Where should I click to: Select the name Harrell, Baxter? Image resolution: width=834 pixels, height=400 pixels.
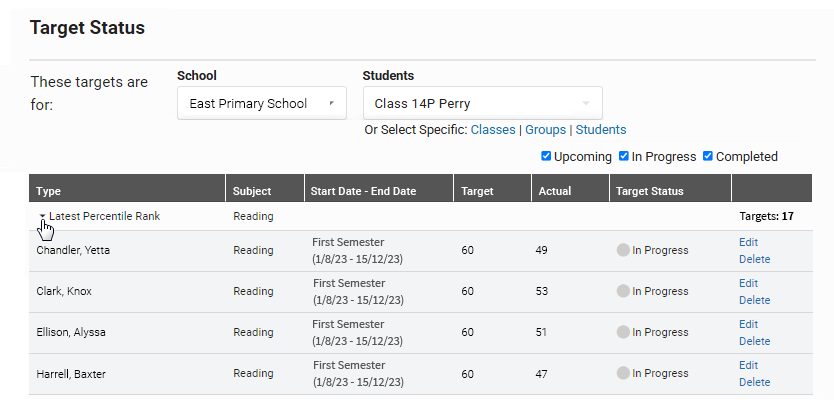coord(71,374)
